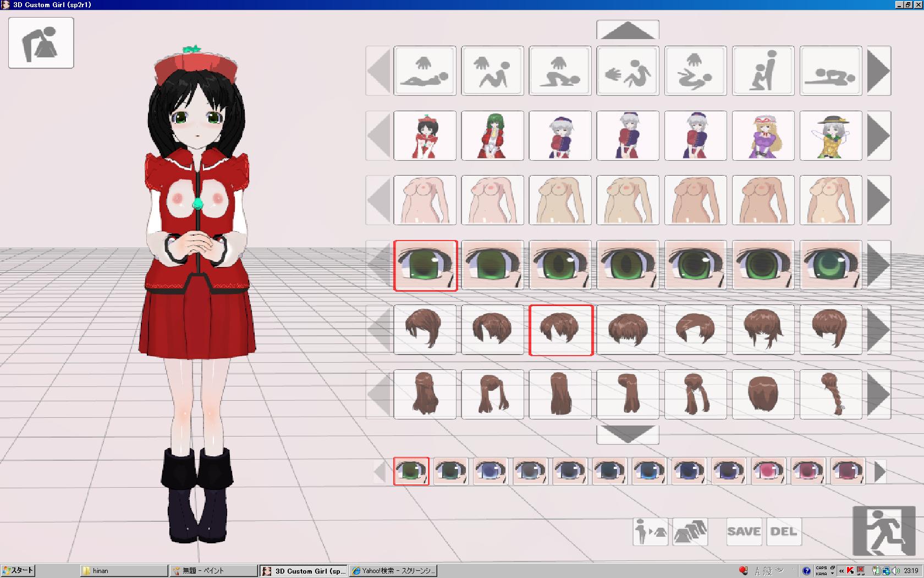Open the 無題 - ペイント taskbar window

tap(213, 571)
